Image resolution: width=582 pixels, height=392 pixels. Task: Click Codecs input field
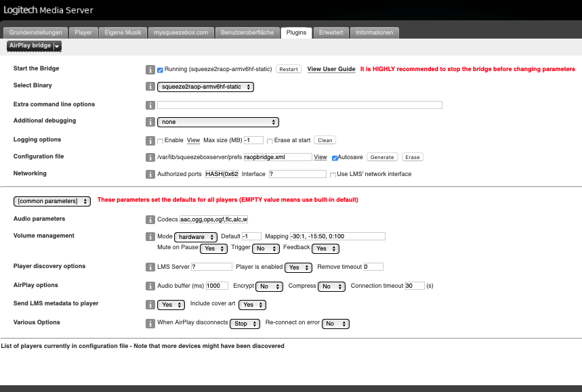(213, 219)
